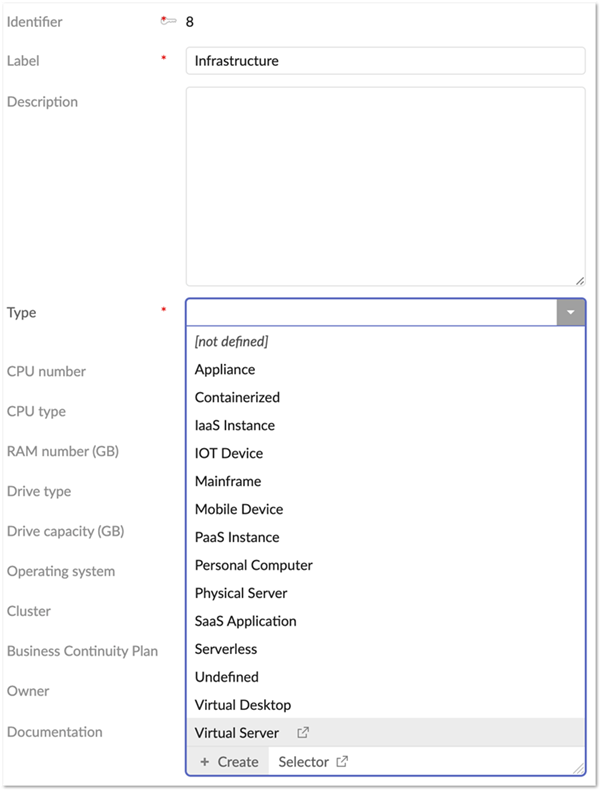Open the Selector link
Screen dimensions: 600x790
coord(304,762)
